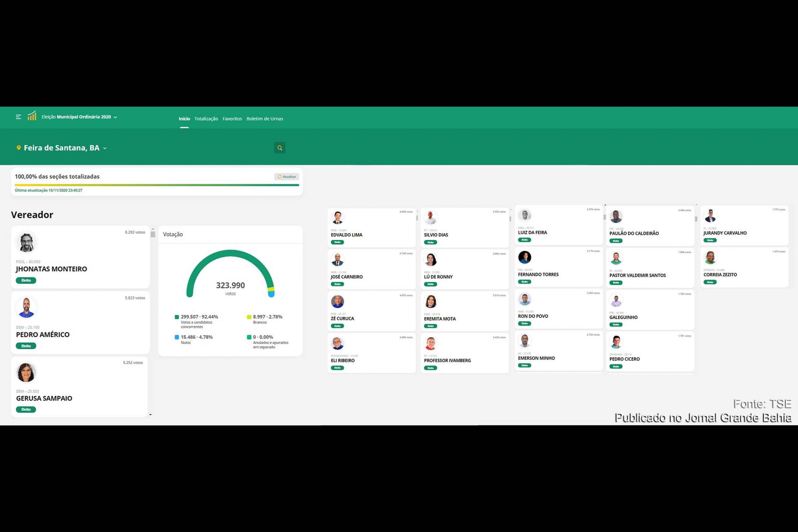Click the refresh icon in Atualizar
Image resolution: width=798 pixels, height=532 pixels.
[x=279, y=177]
